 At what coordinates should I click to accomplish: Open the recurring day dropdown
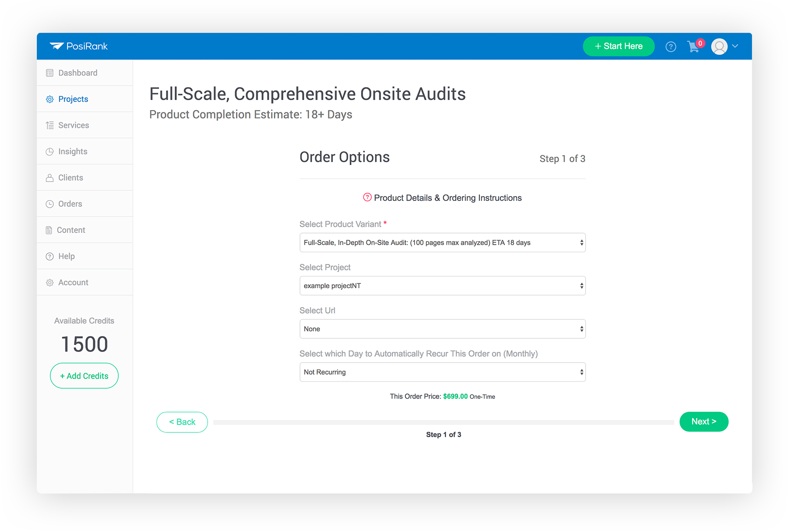coord(443,372)
